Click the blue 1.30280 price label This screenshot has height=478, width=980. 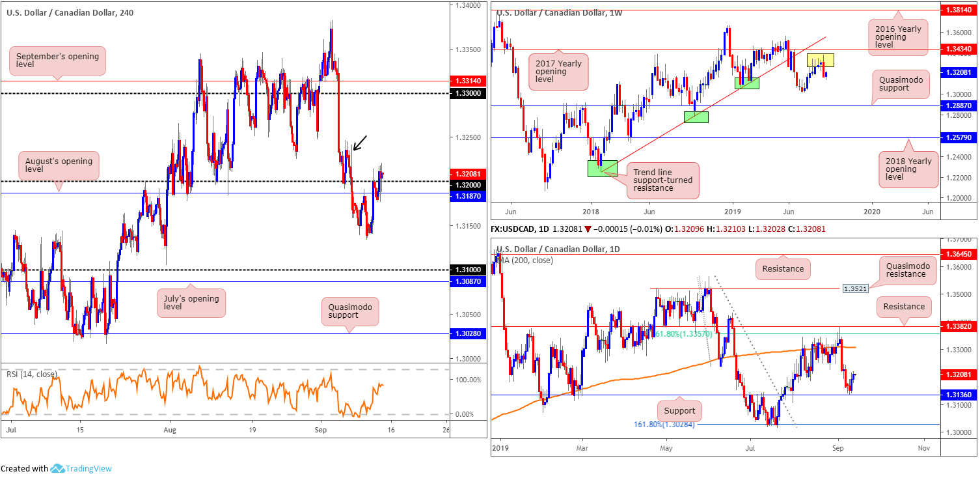click(x=469, y=333)
